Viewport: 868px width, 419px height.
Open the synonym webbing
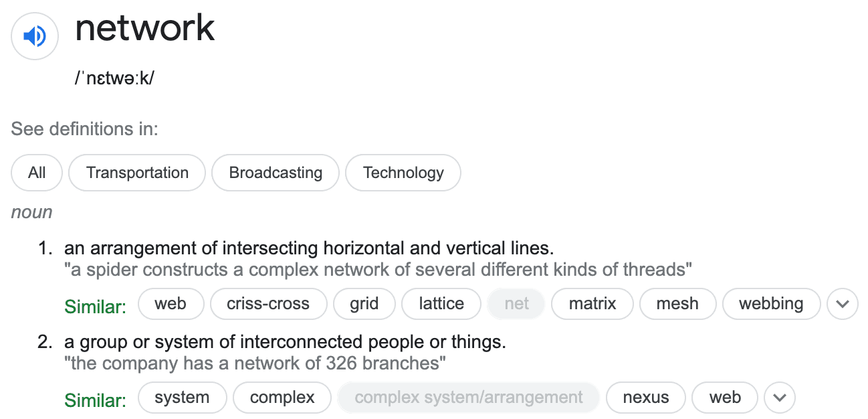(x=771, y=304)
